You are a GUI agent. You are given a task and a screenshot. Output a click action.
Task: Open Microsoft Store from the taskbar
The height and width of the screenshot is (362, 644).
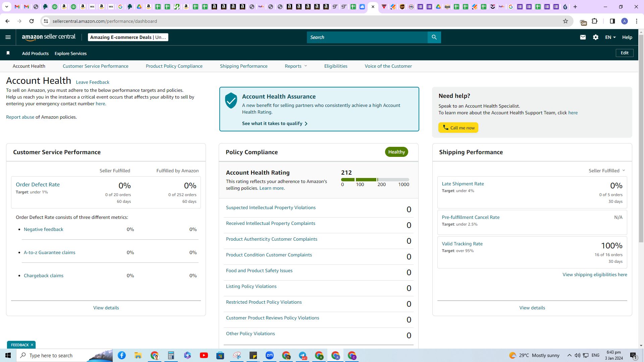(x=220, y=355)
